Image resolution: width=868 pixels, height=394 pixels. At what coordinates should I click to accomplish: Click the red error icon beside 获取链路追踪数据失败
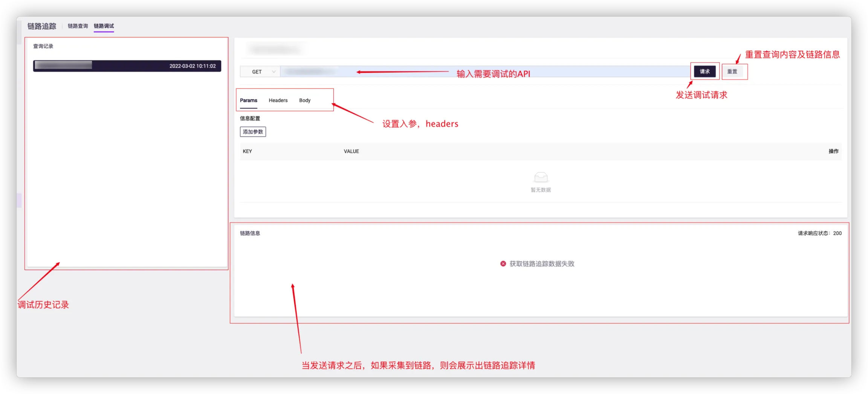click(503, 264)
